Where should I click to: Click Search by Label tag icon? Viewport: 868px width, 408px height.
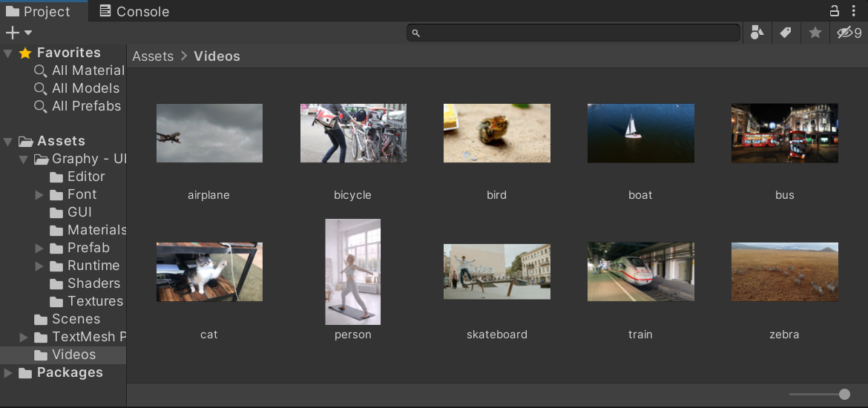(x=786, y=33)
